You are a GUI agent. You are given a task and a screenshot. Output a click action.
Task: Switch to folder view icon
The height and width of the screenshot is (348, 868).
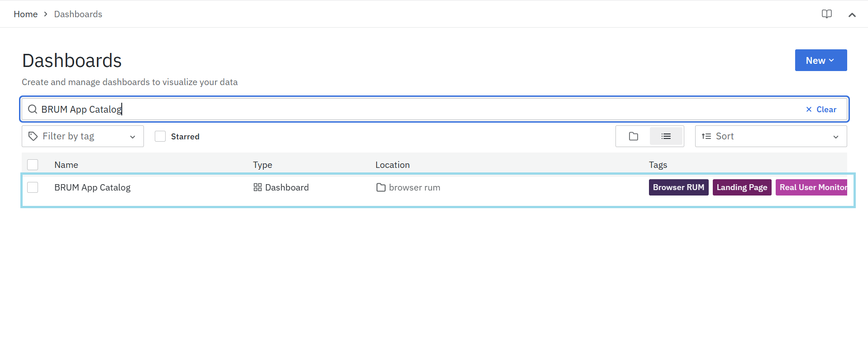(x=633, y=136)
